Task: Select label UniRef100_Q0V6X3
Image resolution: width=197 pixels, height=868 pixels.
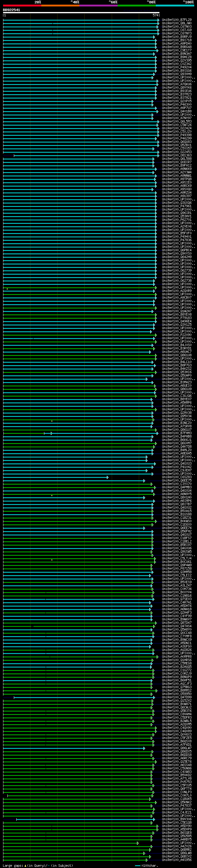Action: [176, 735]
